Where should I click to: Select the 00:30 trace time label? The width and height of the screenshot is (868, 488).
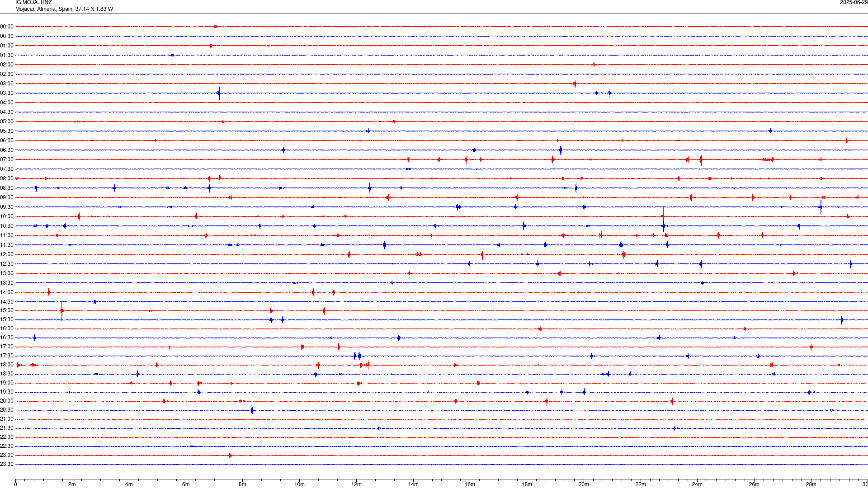tap(7, 36)
